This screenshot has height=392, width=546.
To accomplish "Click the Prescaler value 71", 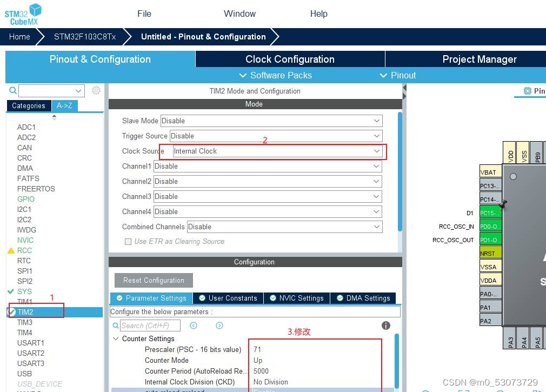I will (x=257, y=349).
